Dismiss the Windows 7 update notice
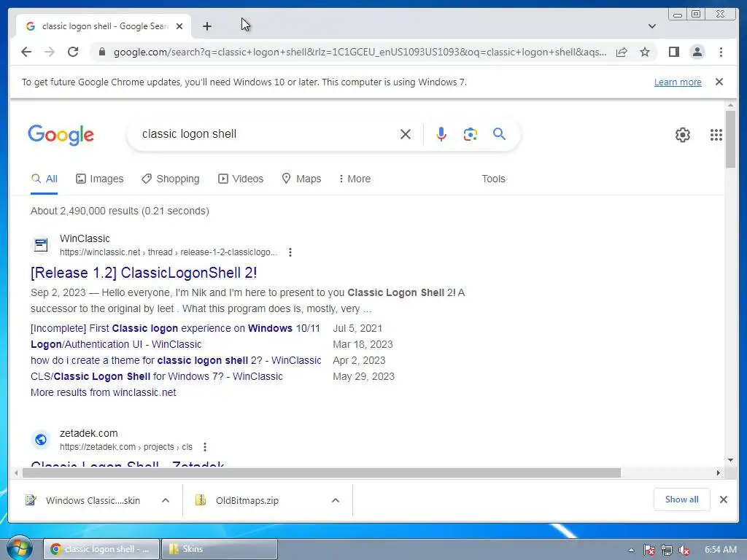This screenshot has height=560, width=747. 719,82
